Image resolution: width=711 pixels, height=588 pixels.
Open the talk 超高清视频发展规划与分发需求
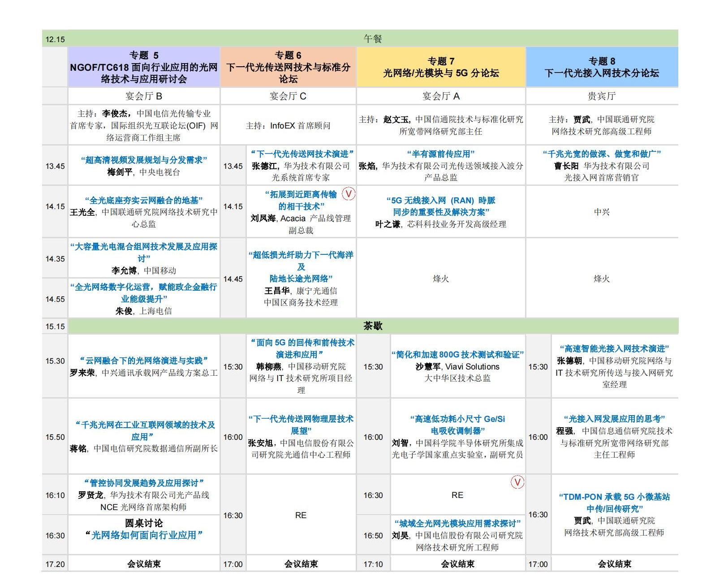click(x=144, y=160)
